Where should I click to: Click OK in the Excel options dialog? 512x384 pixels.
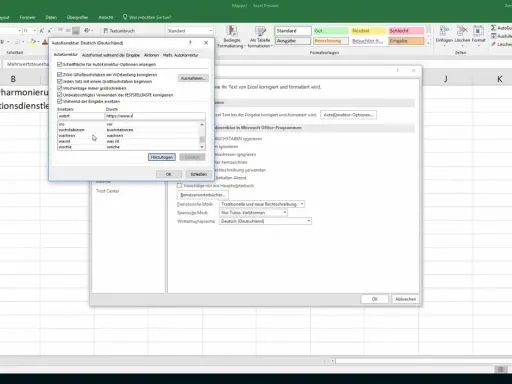coord(375,299)
